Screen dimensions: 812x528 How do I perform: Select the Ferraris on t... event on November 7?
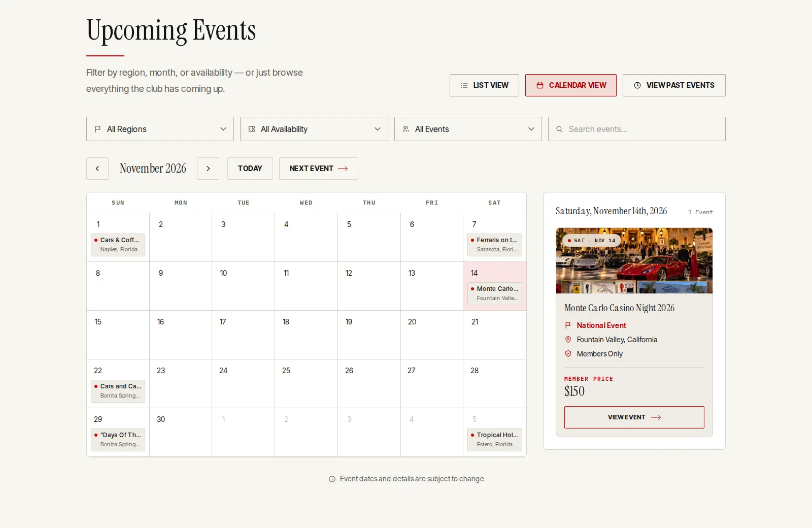tap(495, 245)
